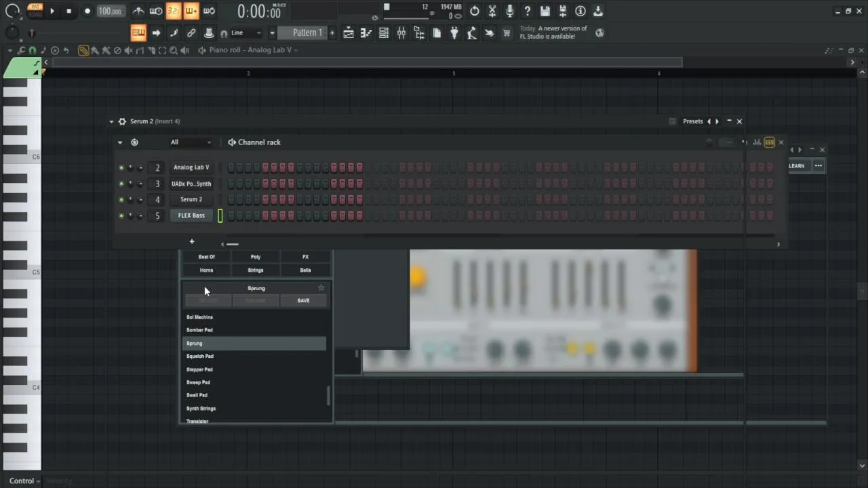Toggle the metronome icon
Viewport: 868px width, 488px height.
(x=138, y=11)
